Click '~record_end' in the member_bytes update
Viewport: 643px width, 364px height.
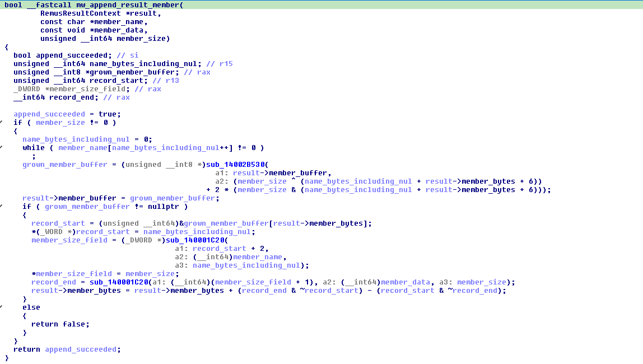click(472, 291)
